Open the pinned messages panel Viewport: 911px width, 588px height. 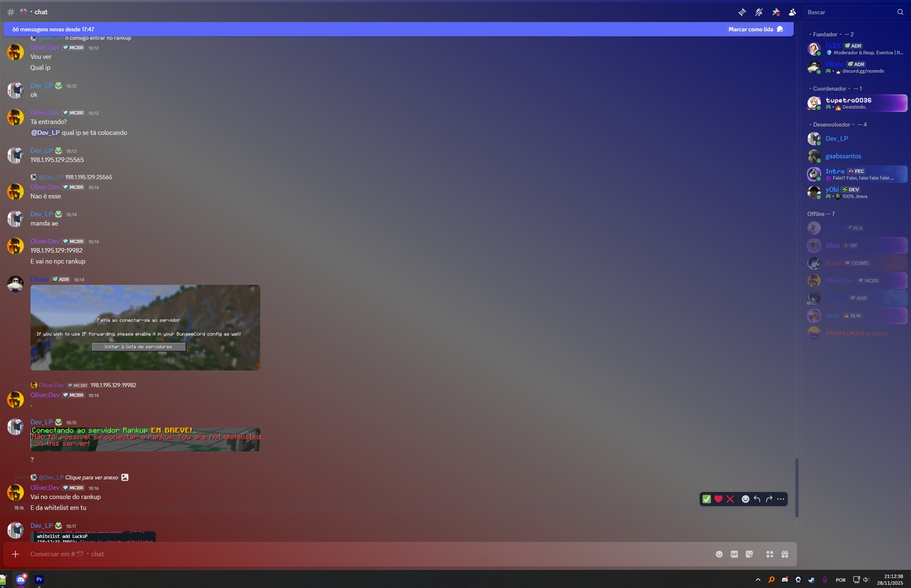tap(776, 12)
